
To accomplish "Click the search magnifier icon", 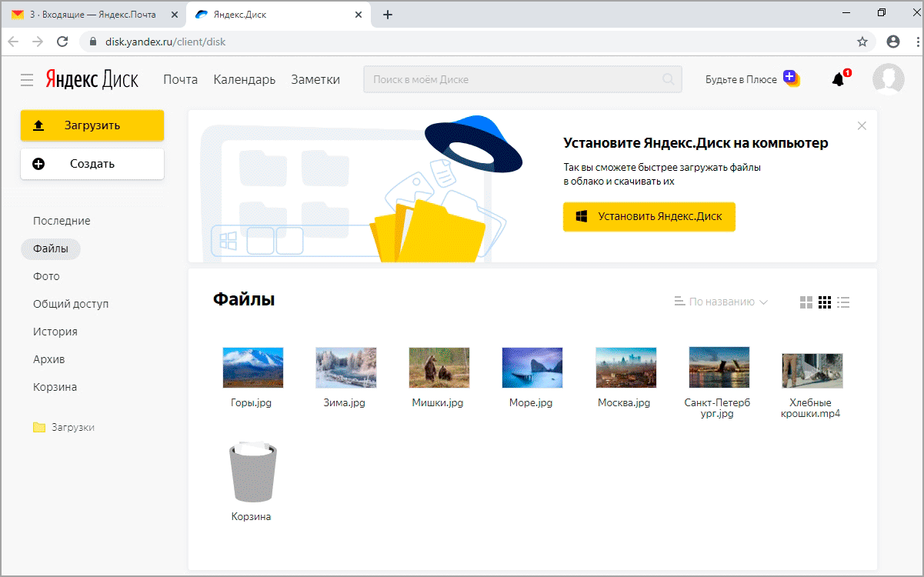I will (669, 79).
